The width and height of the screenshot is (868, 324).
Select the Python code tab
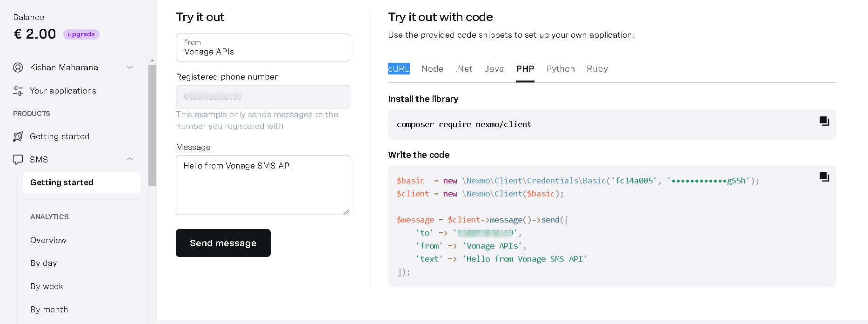[x=560, y=69]
